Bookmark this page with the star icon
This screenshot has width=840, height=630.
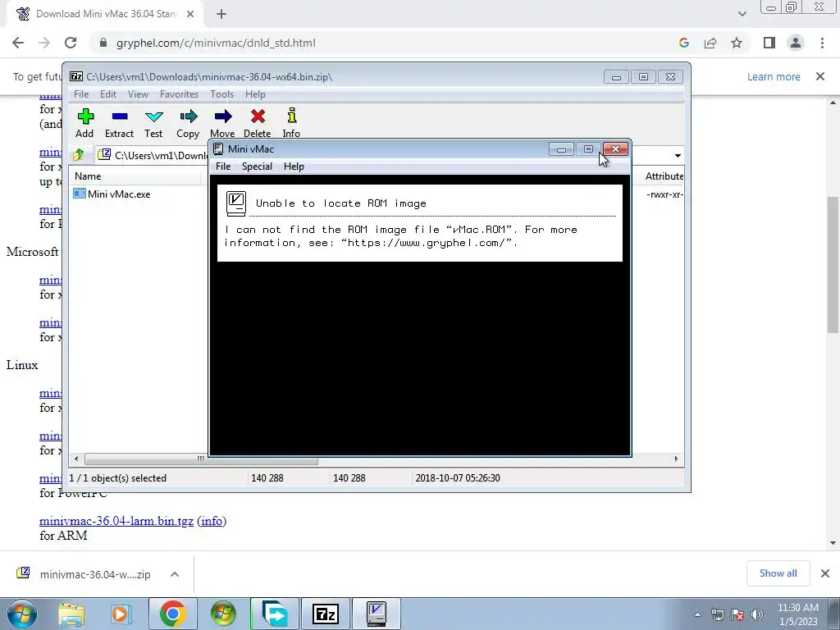click(x=737, y=43)
